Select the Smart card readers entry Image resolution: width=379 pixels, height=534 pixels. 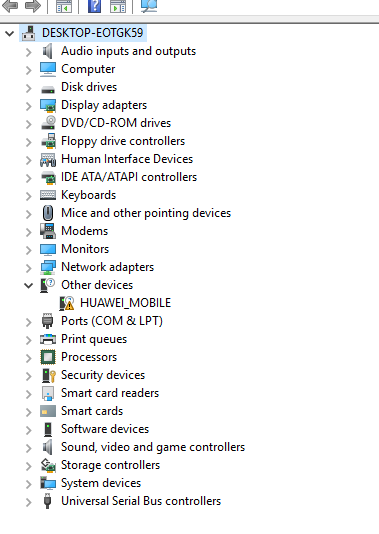pos(110,393)
